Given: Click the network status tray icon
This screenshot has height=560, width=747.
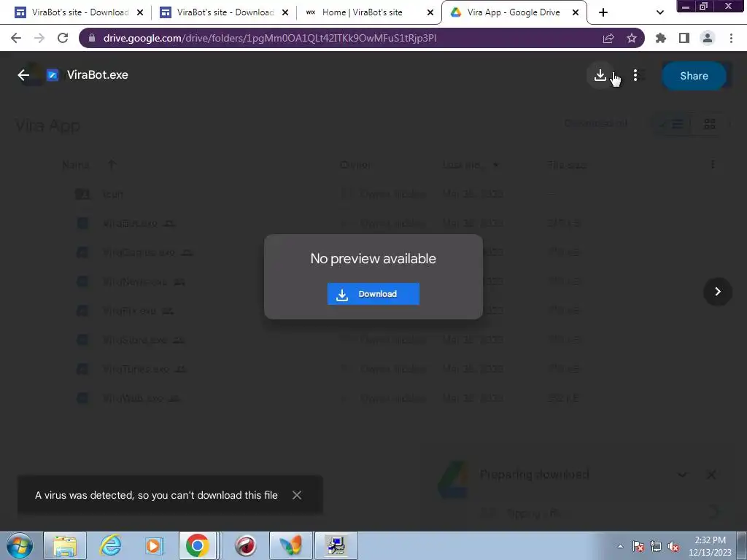Looking at the screenshot, I should pyautogui.click(x=656, y=547).
